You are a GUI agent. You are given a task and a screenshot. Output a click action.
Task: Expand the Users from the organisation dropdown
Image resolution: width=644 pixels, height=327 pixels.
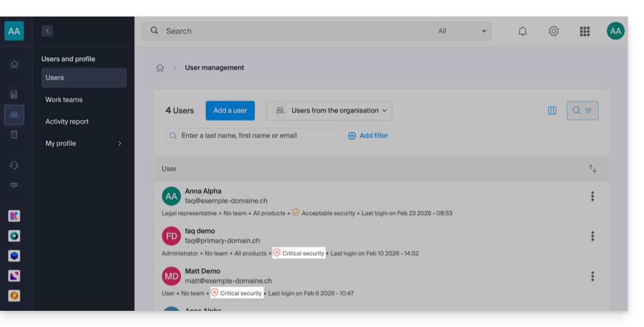tap(329, 111)
